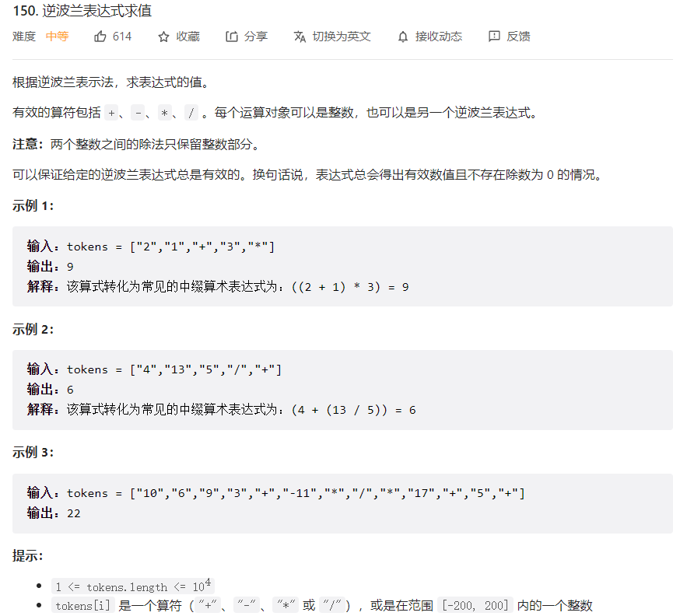Subscribe with 接收动态
Viewport: 680px width, 616px height.
coord(439,37)
